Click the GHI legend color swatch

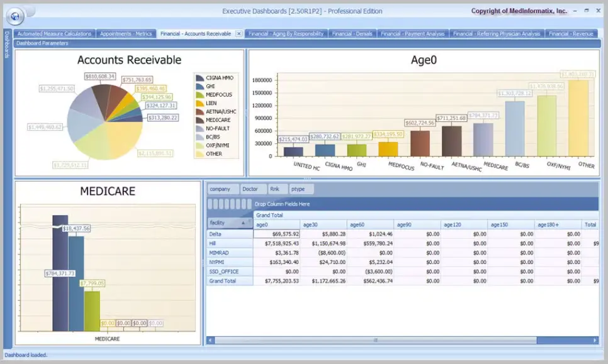(199, 86)
